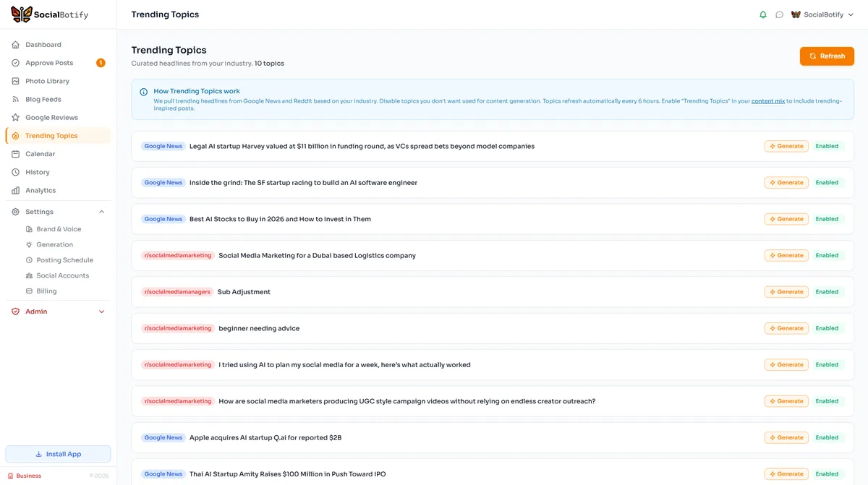Click the Google Reviews star icon
The width and height of the screenshot is (868, 485).
click(15, 117)
